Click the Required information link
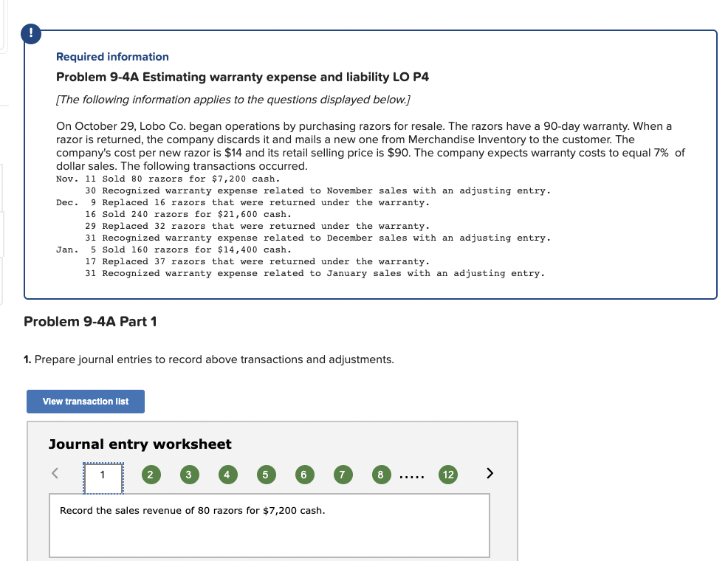 (111, 57)
